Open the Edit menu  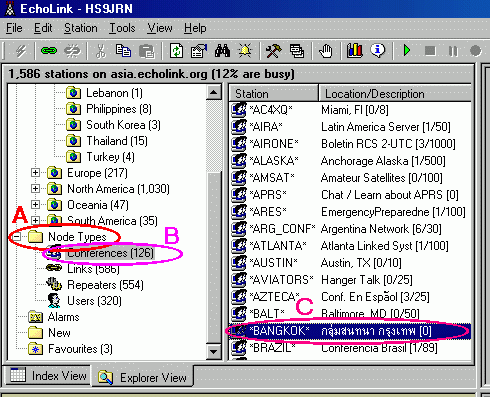[x=43, y=28]
